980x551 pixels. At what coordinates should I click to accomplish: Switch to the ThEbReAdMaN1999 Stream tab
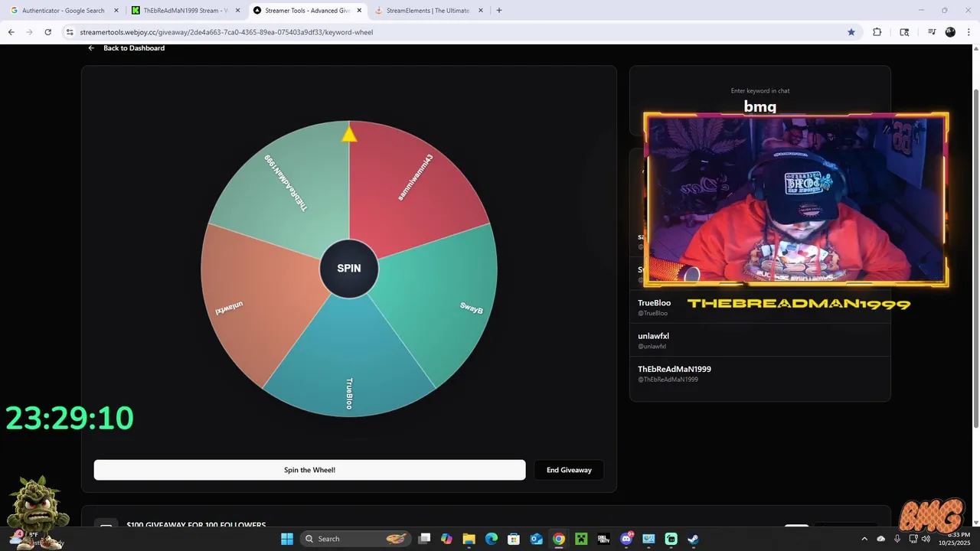click(x=185, y=11)
